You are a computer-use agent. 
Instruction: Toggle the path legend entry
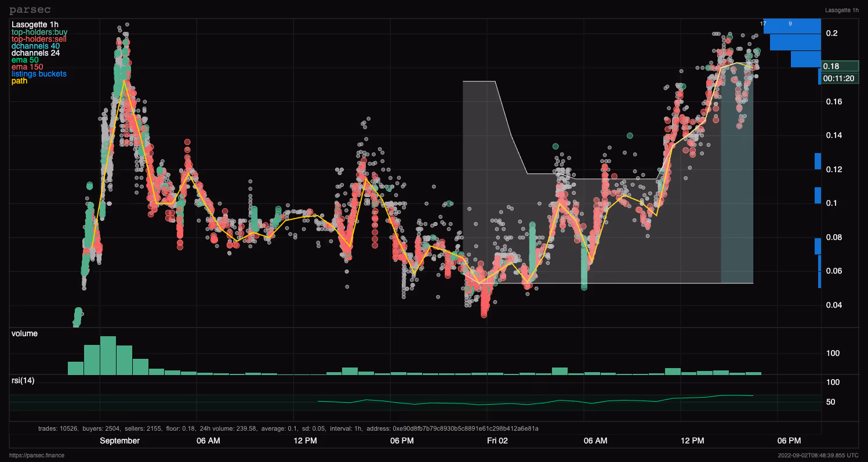[x=19, y=81]
